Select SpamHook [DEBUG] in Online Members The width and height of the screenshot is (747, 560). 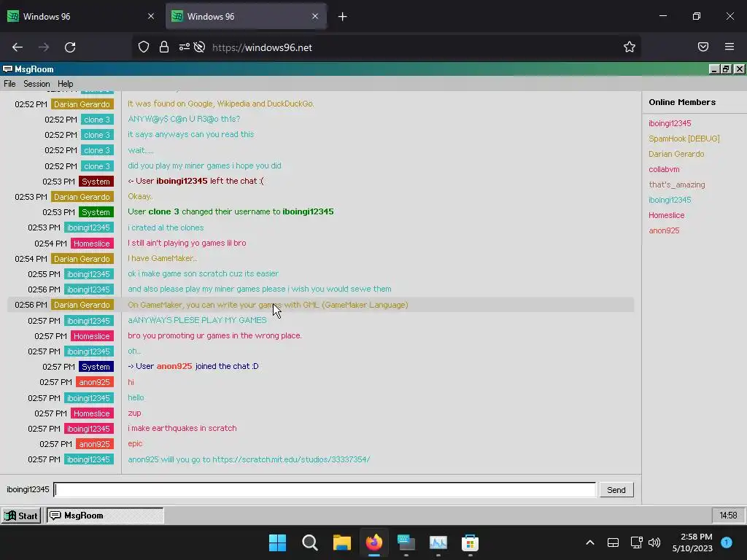click(684, 139)
